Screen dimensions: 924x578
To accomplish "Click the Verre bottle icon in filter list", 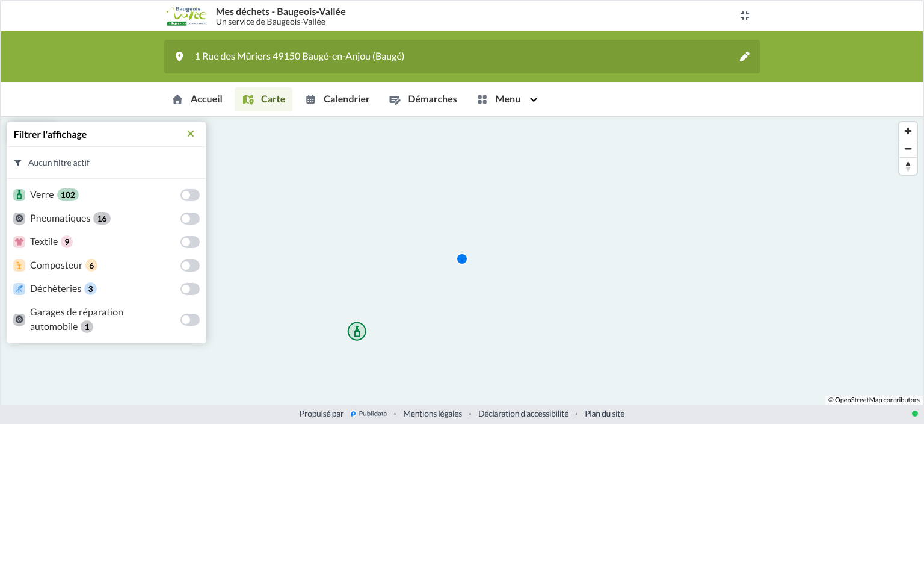I will (19, 195).
